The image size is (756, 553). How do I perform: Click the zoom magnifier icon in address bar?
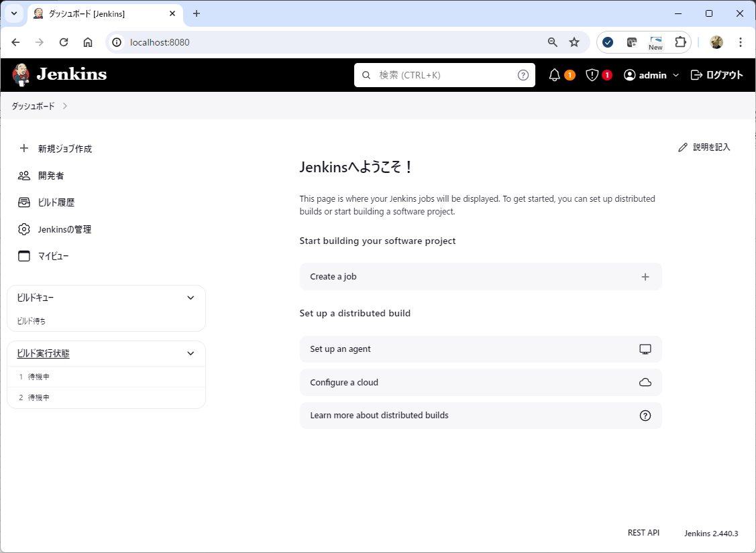(x=553, y=42)
